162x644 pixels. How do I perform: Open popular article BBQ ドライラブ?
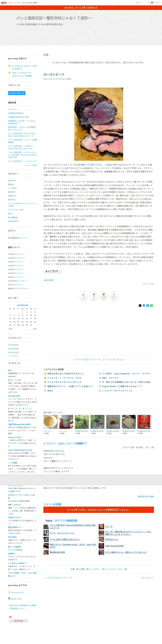(x=110, y=378)
